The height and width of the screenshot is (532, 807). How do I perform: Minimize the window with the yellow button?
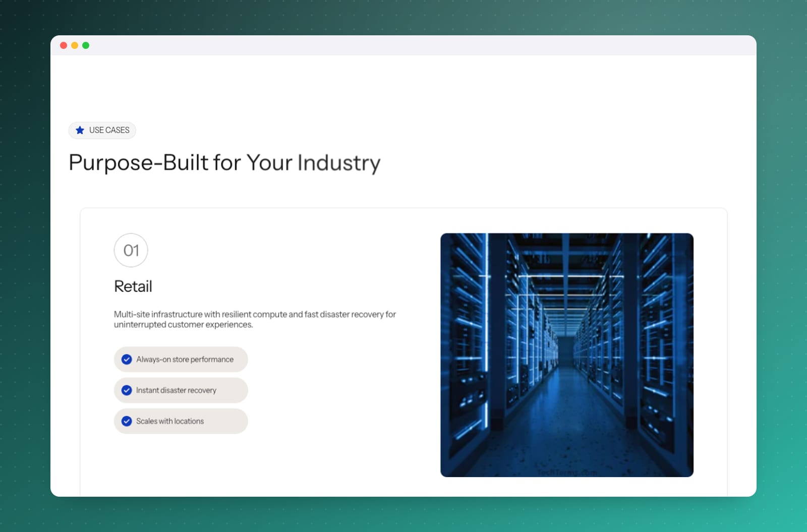pyautogui.click(x=75, y=45)
